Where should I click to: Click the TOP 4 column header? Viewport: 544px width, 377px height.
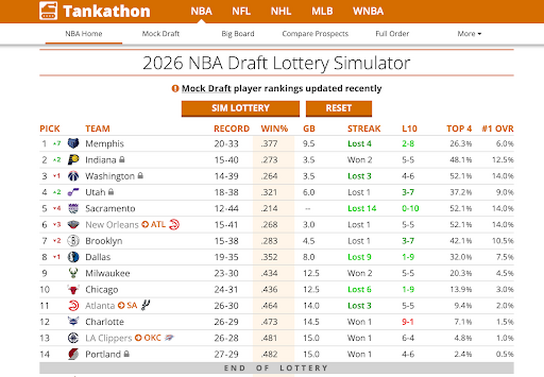pyautogui.click(x=459, y=129)
